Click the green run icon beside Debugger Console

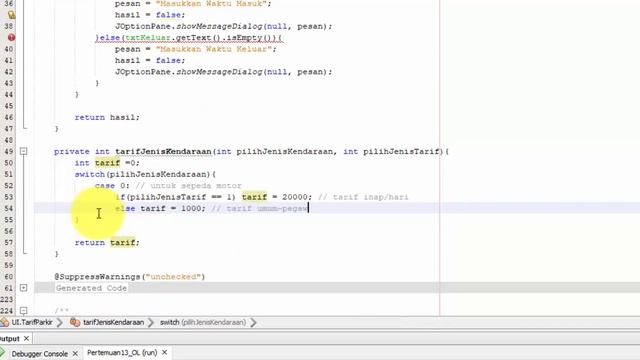pos(3,353)
